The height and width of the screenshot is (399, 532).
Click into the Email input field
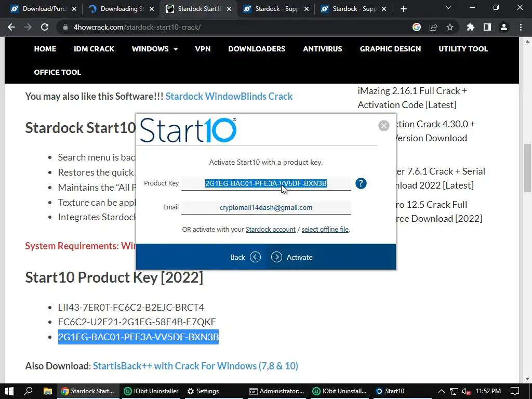266,208
